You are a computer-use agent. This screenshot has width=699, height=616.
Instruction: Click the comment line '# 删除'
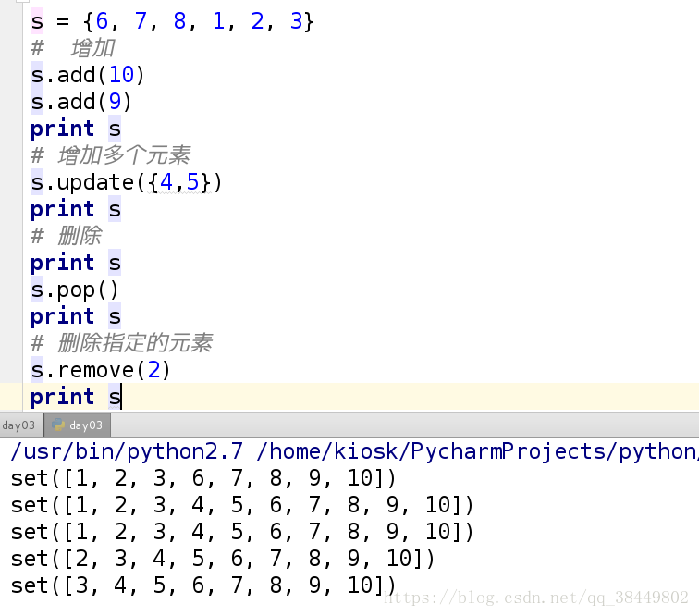pyautogui.click(x=66, y=236)
